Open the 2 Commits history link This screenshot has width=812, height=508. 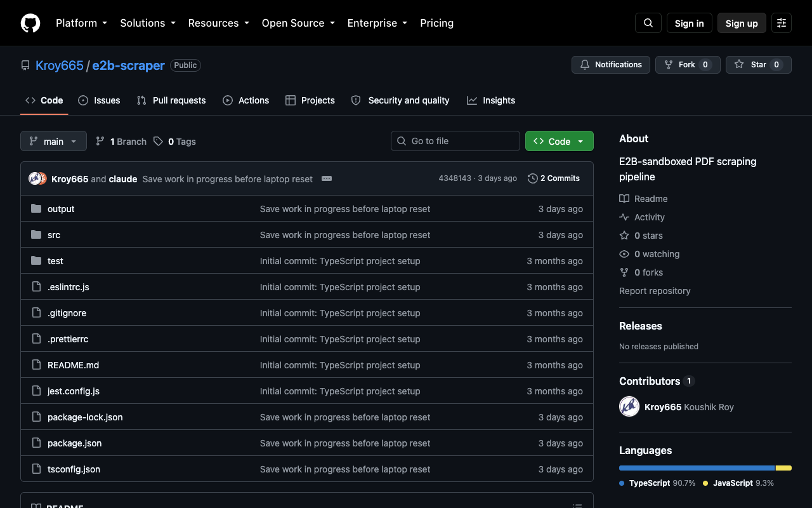click(554, 178)
